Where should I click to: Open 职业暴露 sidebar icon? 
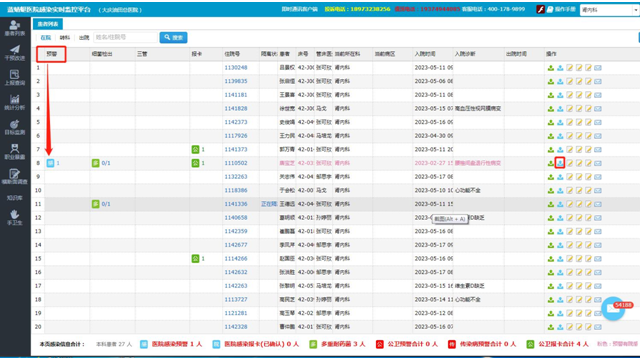pyautogui.click(x=15, y=151)
